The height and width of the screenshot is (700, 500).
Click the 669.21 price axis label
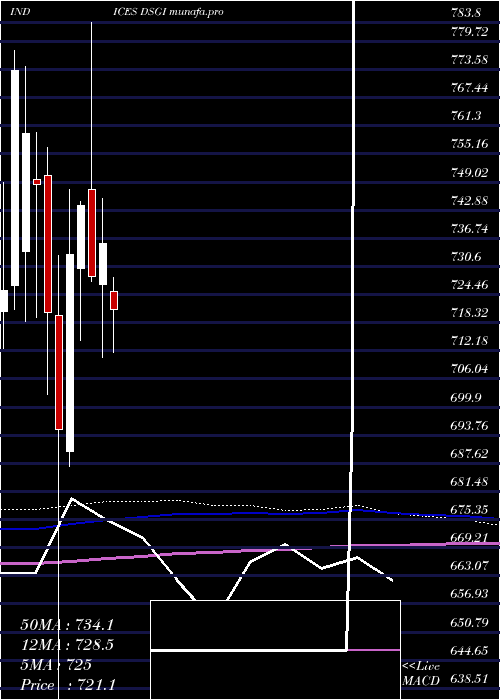tap(469, 538)
